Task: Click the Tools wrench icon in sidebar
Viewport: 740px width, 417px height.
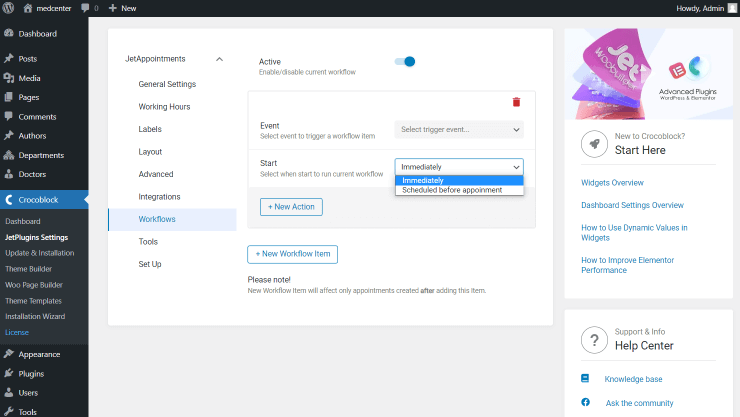Action: coord(8,412)
